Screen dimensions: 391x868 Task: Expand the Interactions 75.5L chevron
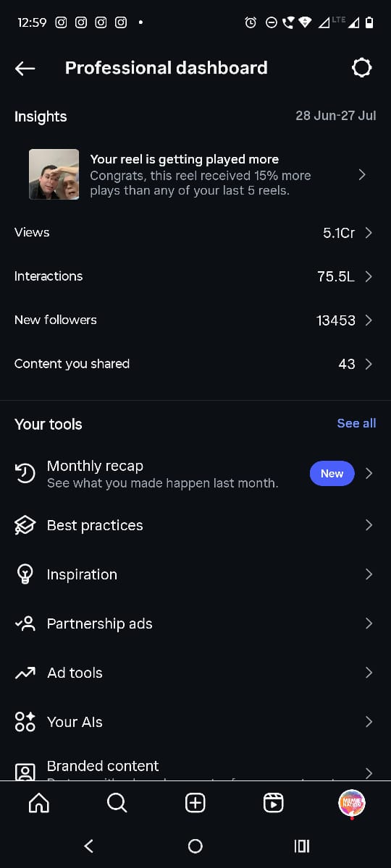click(x=369, y=276)
